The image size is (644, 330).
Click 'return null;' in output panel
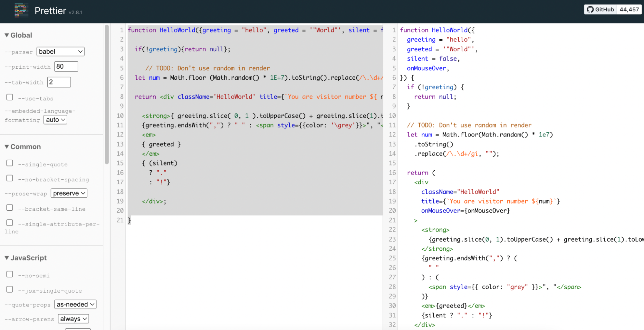tap(435, 97)
